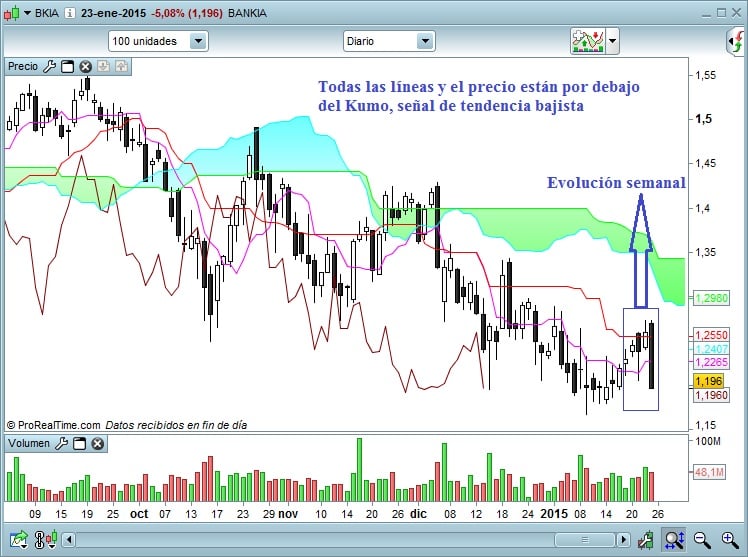Screen dimensions: 748x557
Task: Click the yellow 1,196 current price label
Action: pyautogui.click(x=709, y=381)
